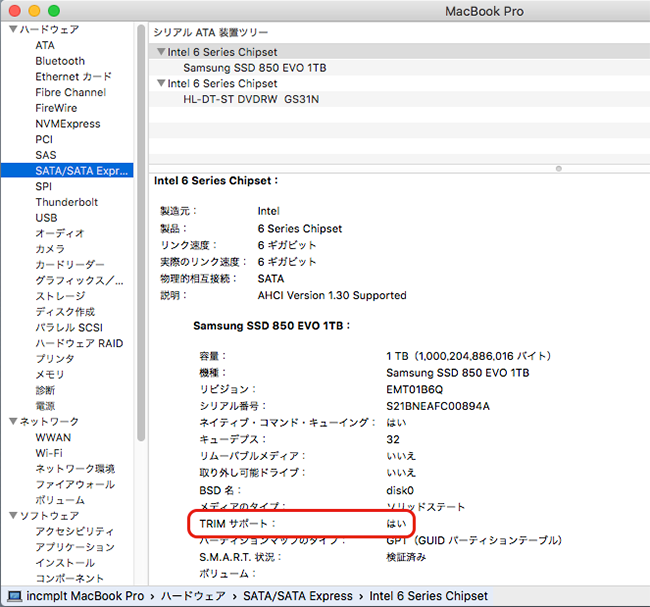Open 診断 sidebar item
This screenshot has width=650, height=607.
coord(45,390)
